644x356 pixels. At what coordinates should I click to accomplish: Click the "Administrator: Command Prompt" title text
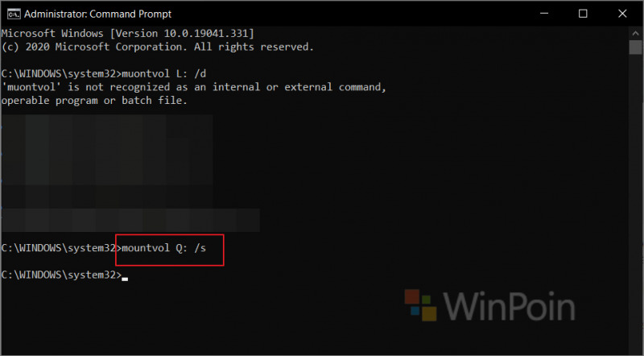pos(97,14)
